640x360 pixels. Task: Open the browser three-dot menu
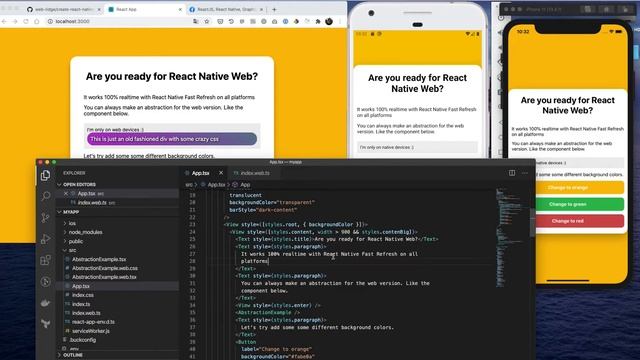[340, 21]
